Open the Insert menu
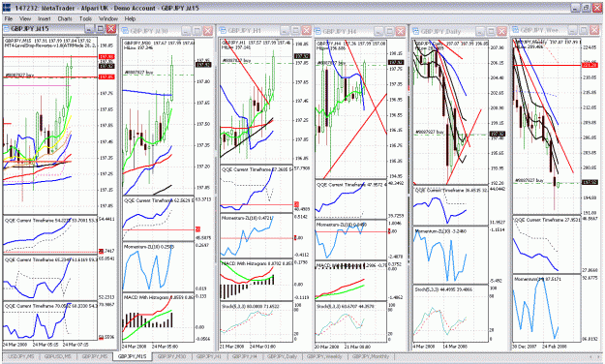This screenshot has width=605, height=364. [x=44, y=18]
